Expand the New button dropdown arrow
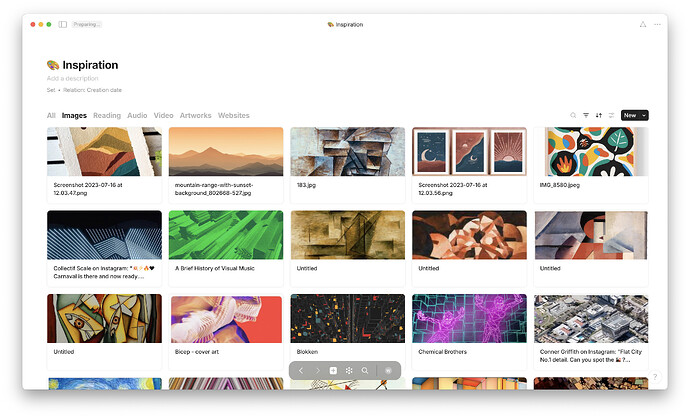 (644, 115)
